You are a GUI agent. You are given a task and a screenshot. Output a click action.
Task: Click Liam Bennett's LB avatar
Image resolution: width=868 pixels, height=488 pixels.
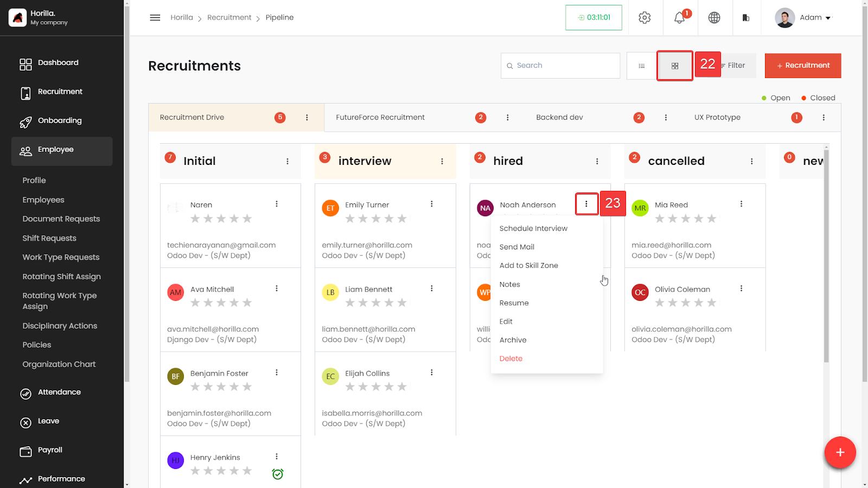(x=330, y=293)
